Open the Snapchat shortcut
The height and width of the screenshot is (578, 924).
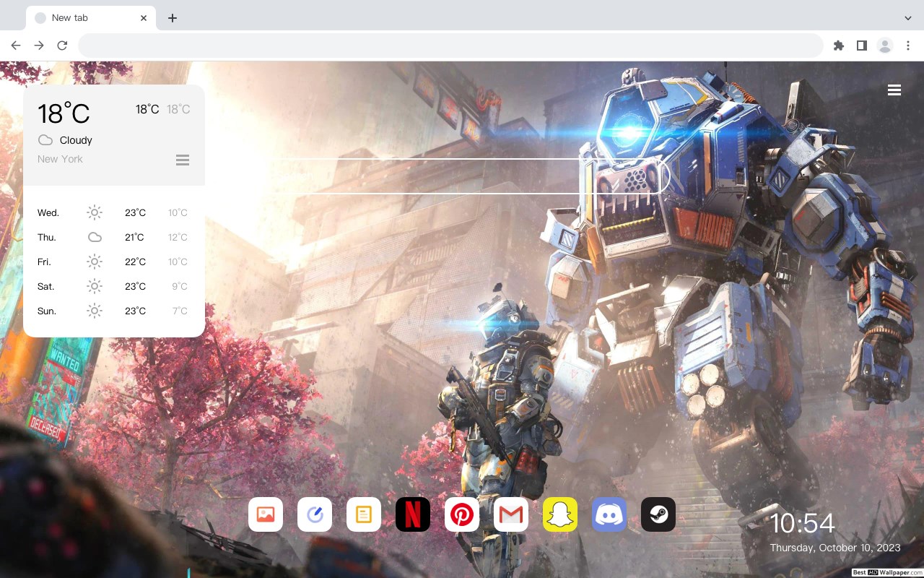pyautogui.click(x=560, y=514)
